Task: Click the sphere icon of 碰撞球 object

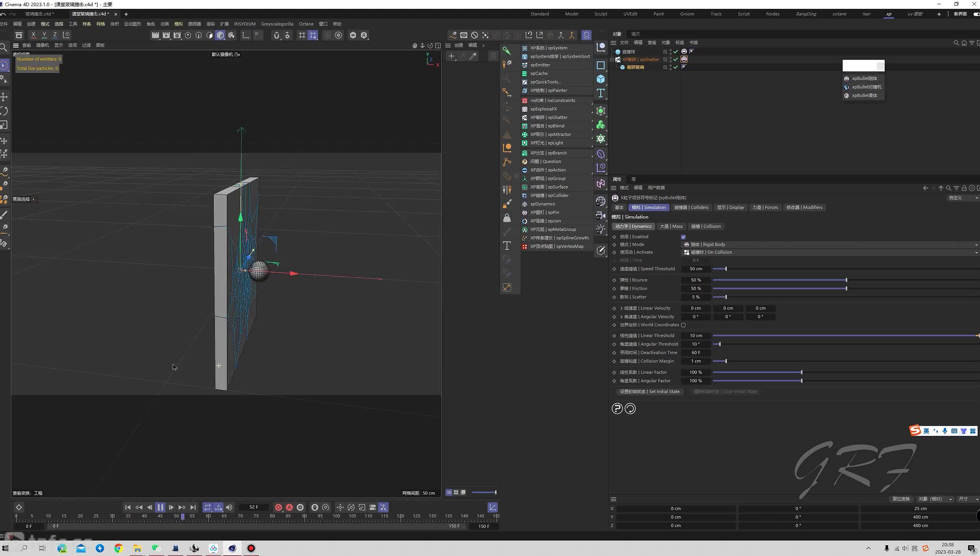Action: [618, 52]
